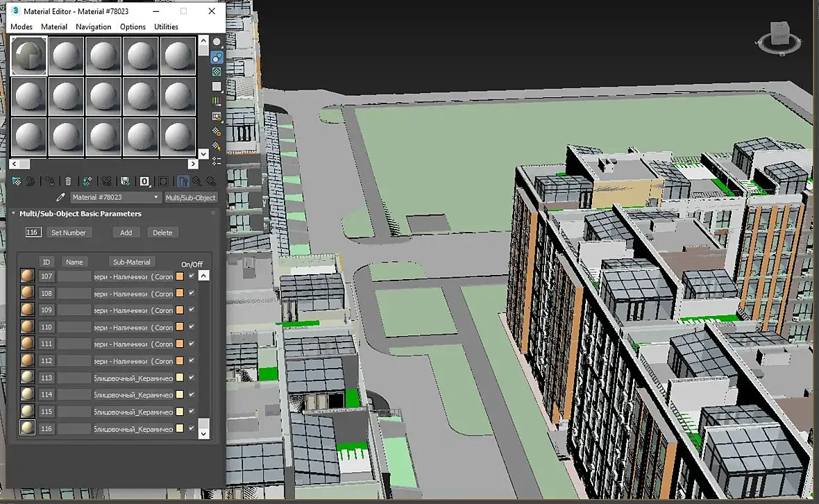This screenshot has height=504, width=819.
Task: Click the orange color swatch for ID 110
Action: click(x=180, y=327)
